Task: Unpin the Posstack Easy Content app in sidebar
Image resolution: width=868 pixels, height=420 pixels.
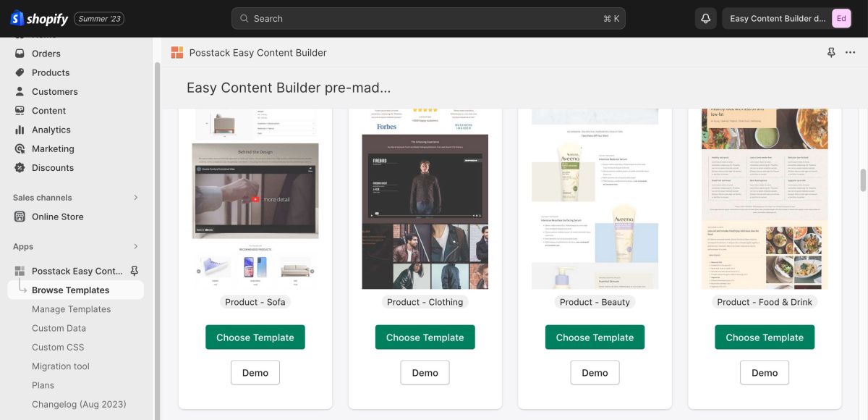Action: 133,270
